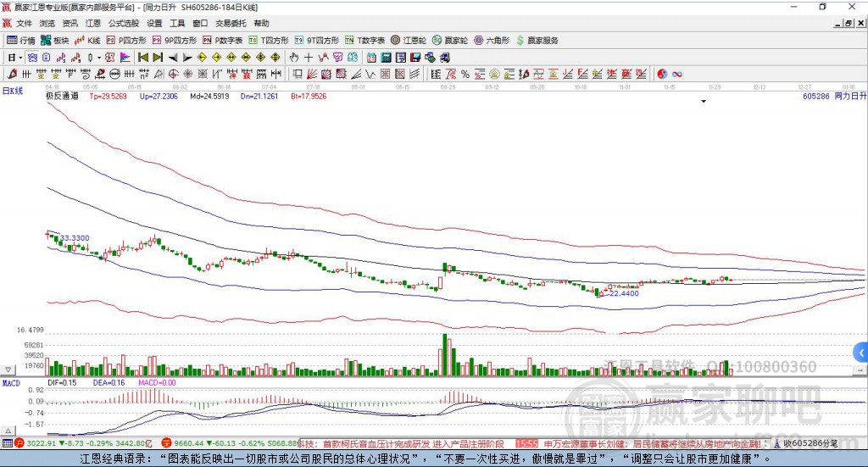Screen dimensions: 868x467
Task: Click the 日K线 chart label
Action: coord(12,91)
